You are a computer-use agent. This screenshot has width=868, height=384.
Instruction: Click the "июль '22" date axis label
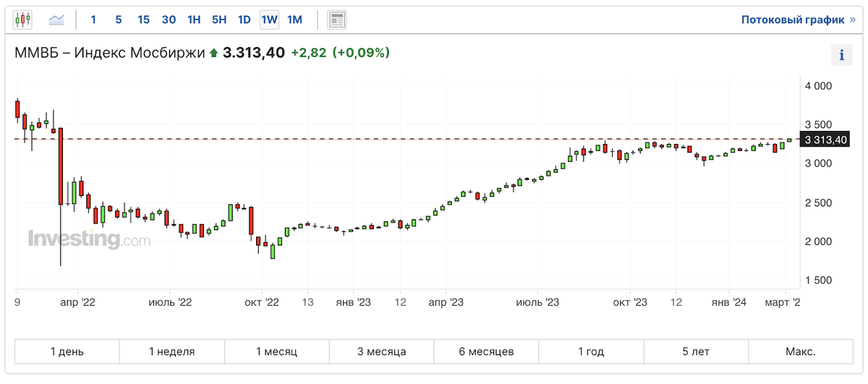[x=170, y=302]
